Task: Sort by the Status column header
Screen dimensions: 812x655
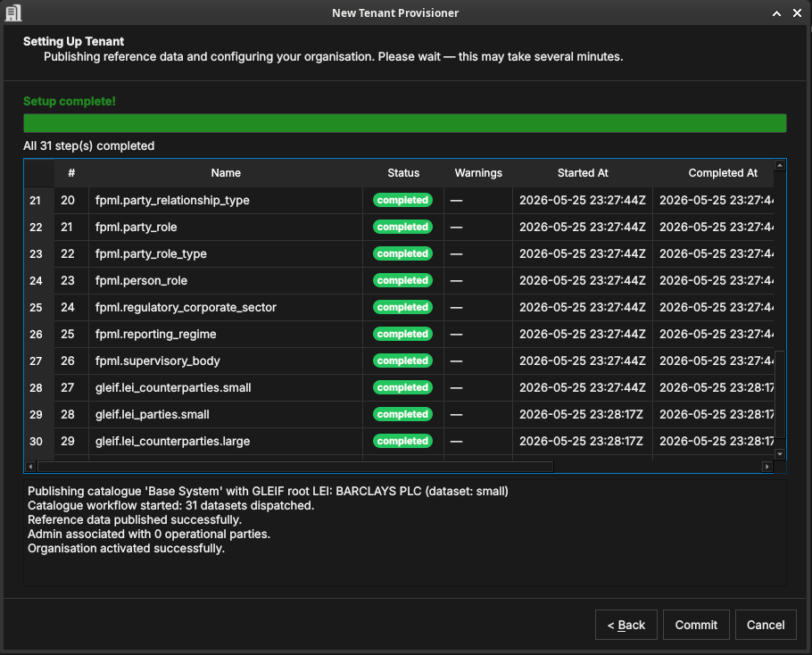Action: click(x=403, y=173)
